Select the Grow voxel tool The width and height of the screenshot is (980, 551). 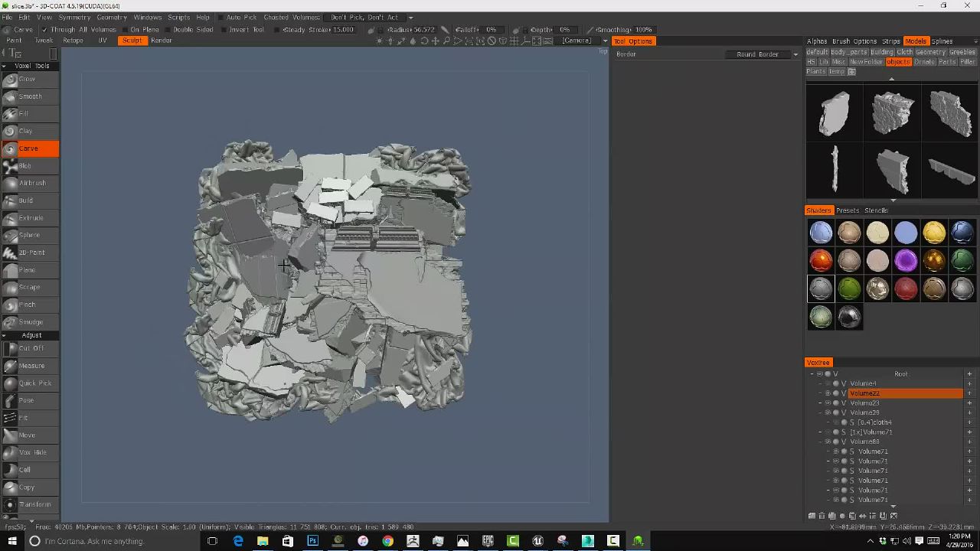tap(29, 79)
